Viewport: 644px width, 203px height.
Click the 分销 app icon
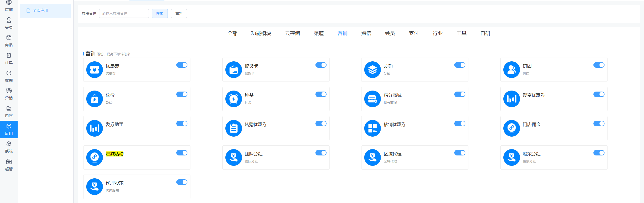[373, 70]
